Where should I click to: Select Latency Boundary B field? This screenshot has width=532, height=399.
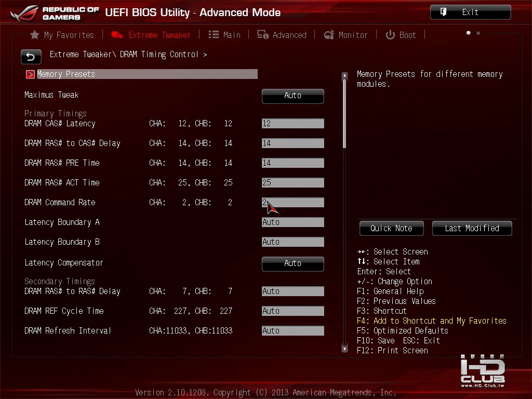[x=293, y=242]
